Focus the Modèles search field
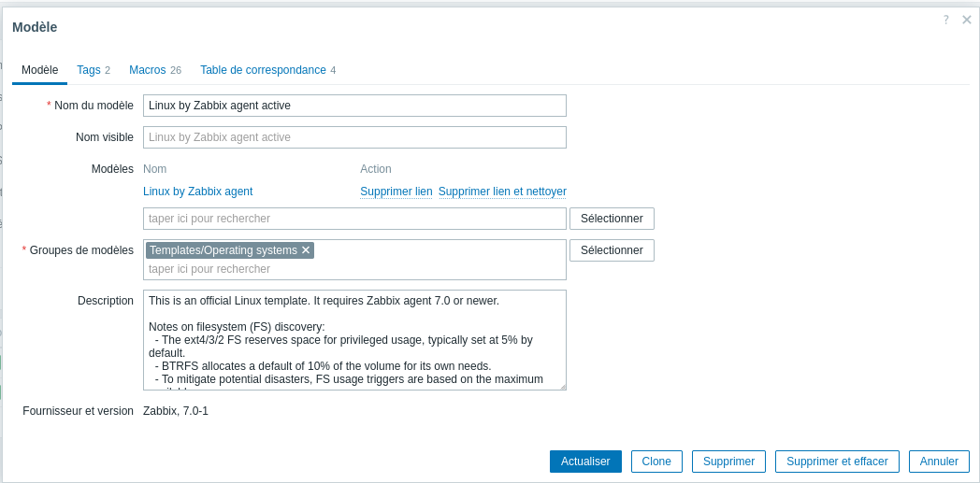980x483 pixels. (x=354, y=219)
